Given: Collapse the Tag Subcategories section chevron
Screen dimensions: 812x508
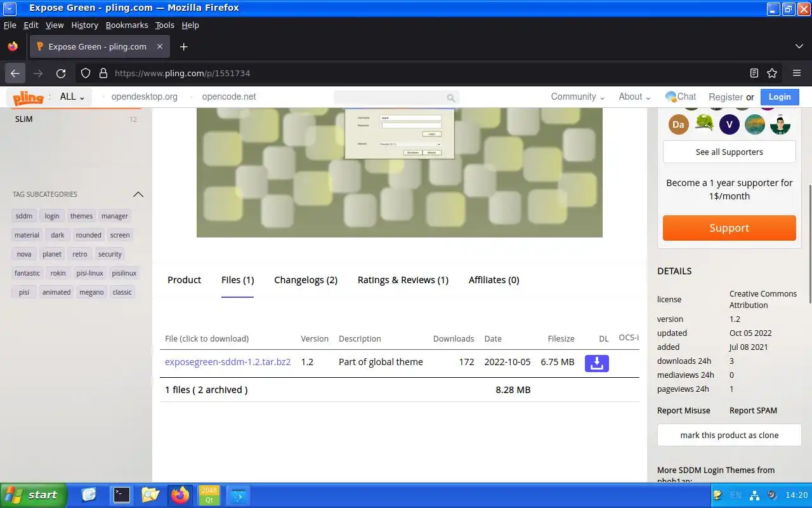Looking at the screenshot, I should pyautogui.click(x=138, y=194).
